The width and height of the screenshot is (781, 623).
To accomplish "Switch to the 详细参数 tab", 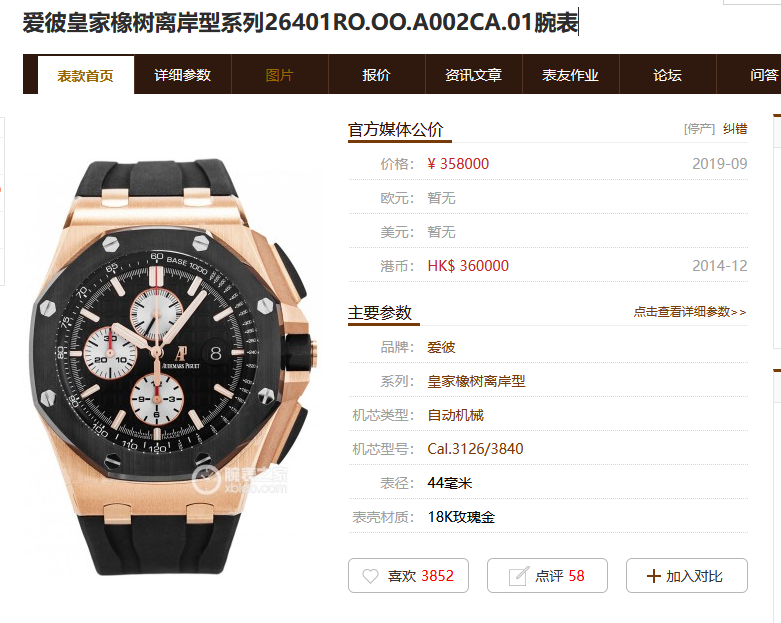I will [183, 75].
